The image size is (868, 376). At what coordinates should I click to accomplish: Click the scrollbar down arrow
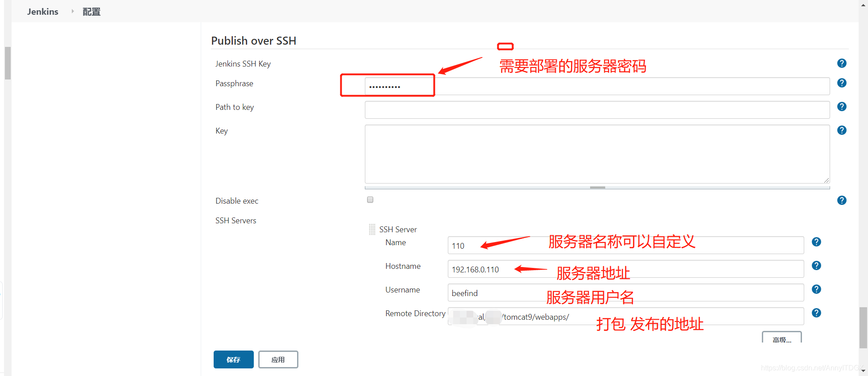(864, 371)
